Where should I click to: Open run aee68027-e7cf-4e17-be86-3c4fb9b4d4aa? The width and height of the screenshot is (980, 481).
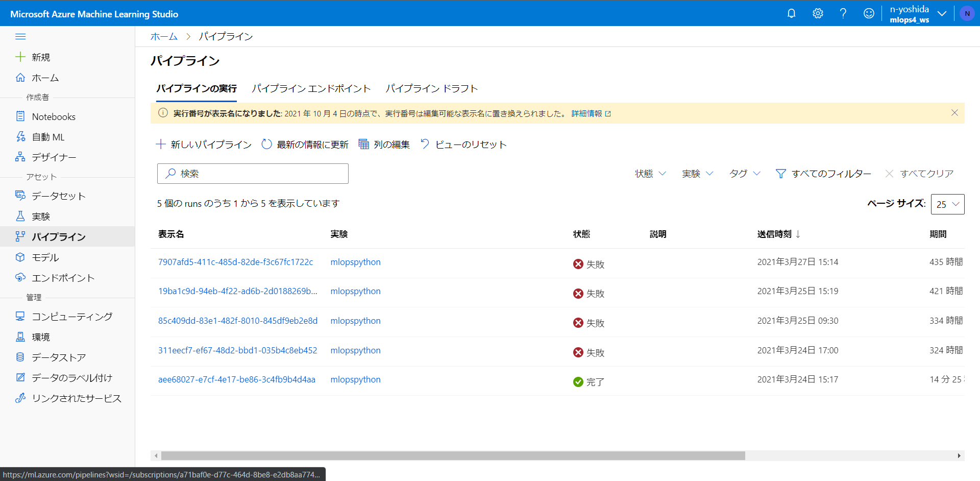(236, 379)
